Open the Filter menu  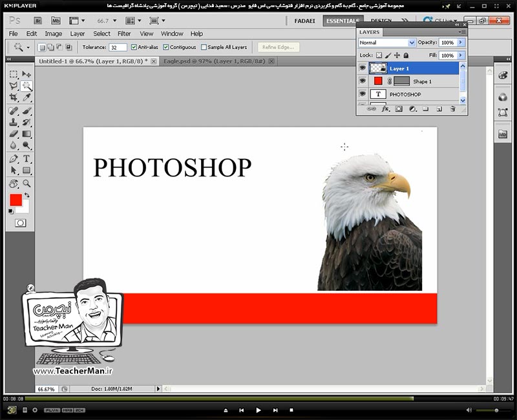click(x=124, y=34)
